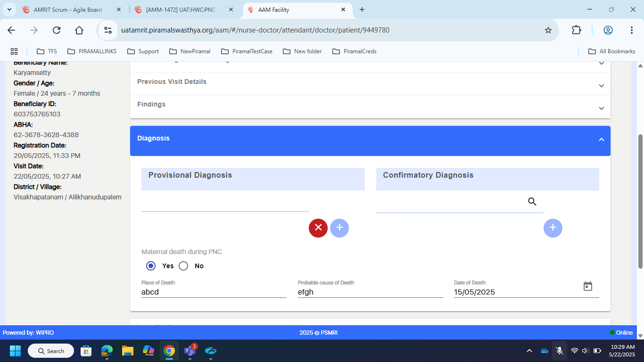Open the tab search dropdown
The image size is (644, 362).
click(9, 9)
